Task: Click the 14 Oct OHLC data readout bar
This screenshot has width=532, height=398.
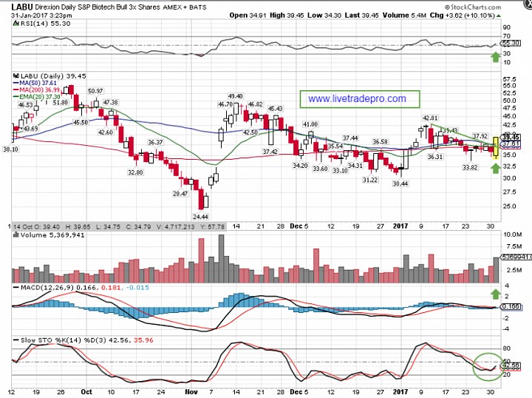Action: (119, 226)
